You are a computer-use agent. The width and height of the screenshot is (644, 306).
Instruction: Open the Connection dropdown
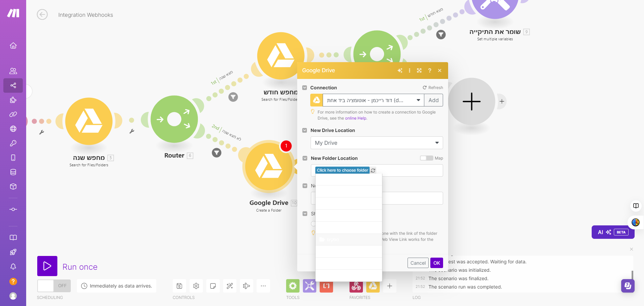pos(373,100)
